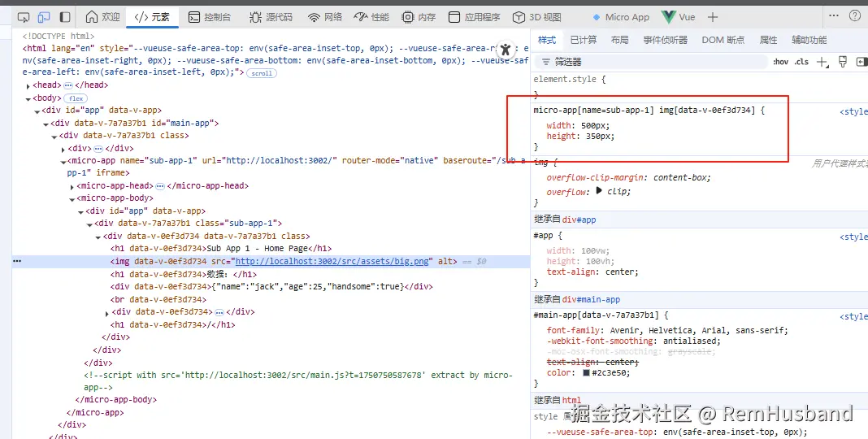Collapse div id="main-app" node

tap(46, 124)
